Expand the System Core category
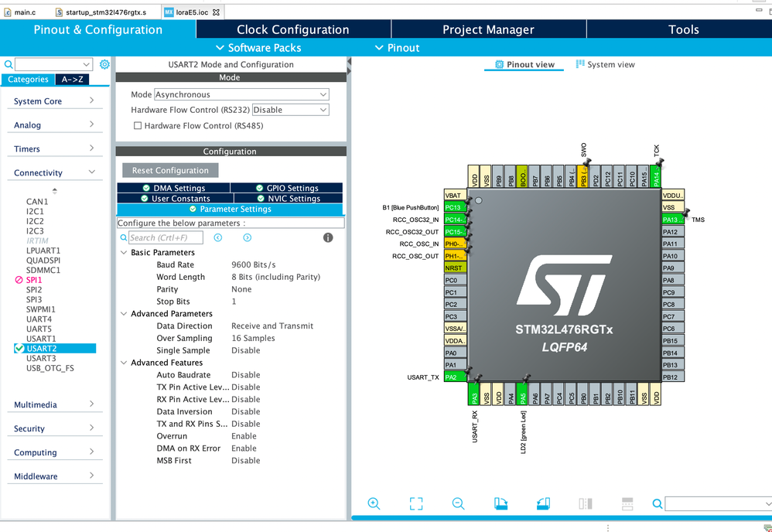Viewport: 772px width, 532px height. 55,101
